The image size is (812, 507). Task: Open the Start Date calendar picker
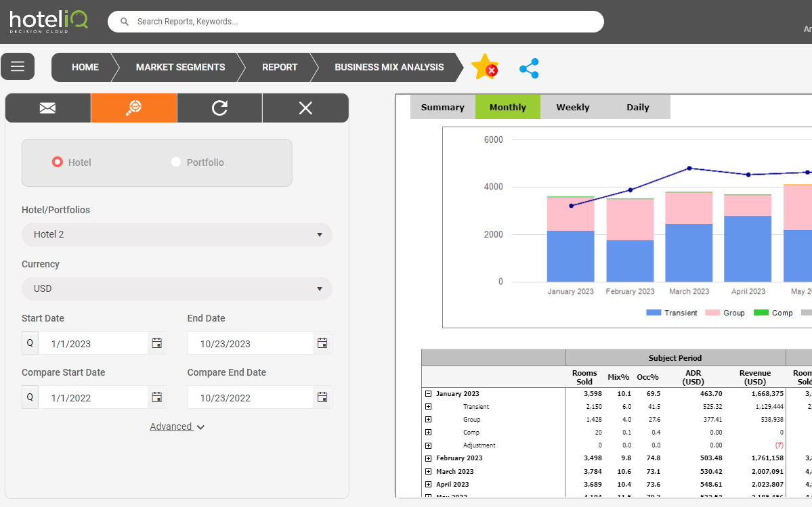[157, 343]
